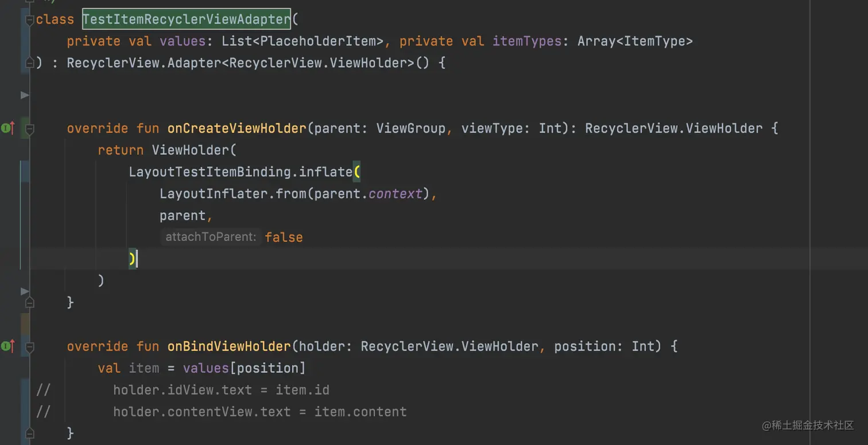Click the highlighted yellow closing parenthesis at caret

133,259
